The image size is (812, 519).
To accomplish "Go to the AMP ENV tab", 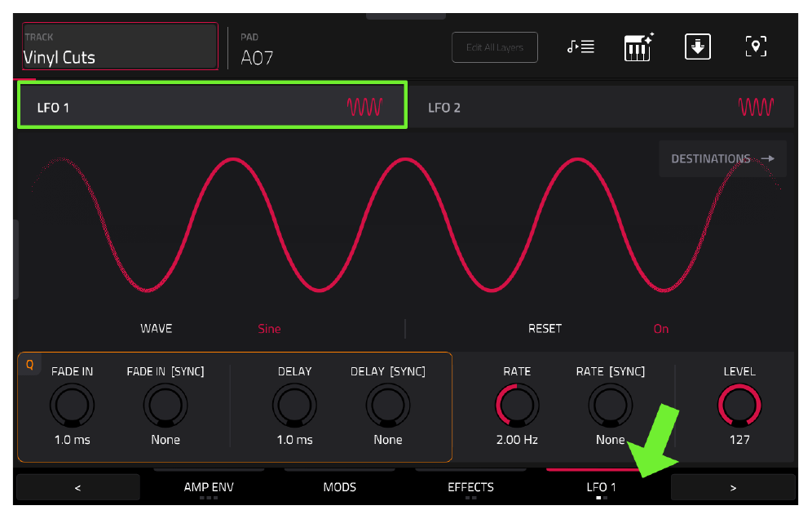I will click(x=209, y=487).
